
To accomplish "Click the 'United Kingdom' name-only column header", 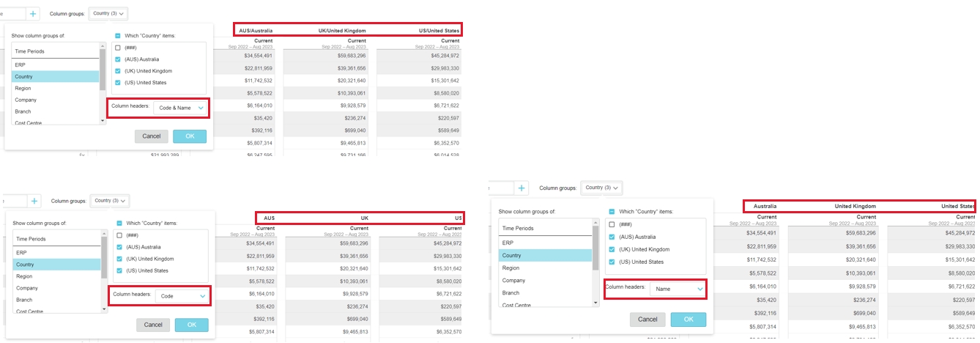I will coord(854,207).
